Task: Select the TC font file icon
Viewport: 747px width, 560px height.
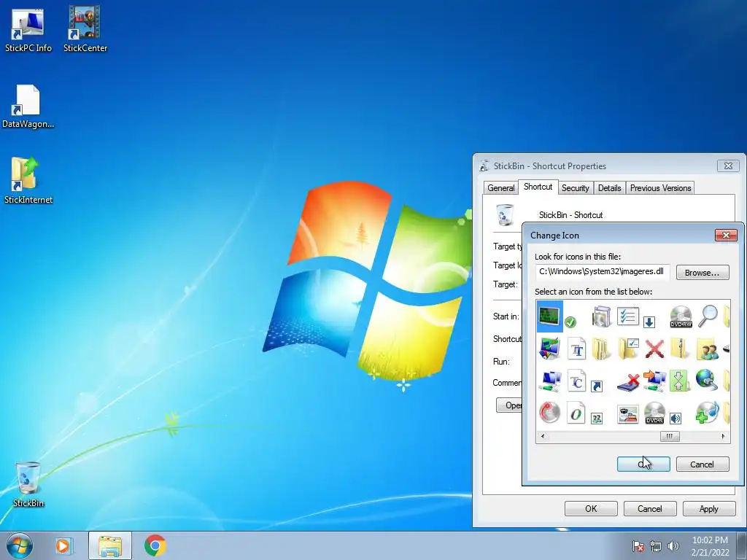Action: click(576, 381)
